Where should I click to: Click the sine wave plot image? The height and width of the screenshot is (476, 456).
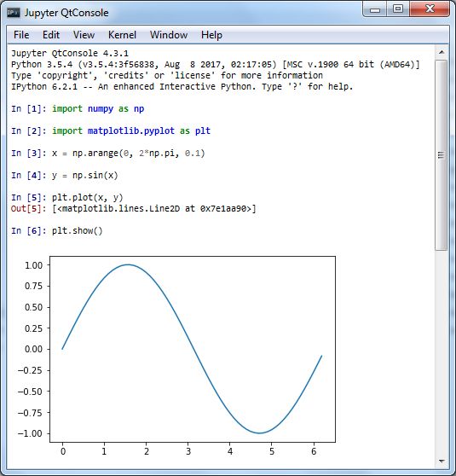click(177, 355)
